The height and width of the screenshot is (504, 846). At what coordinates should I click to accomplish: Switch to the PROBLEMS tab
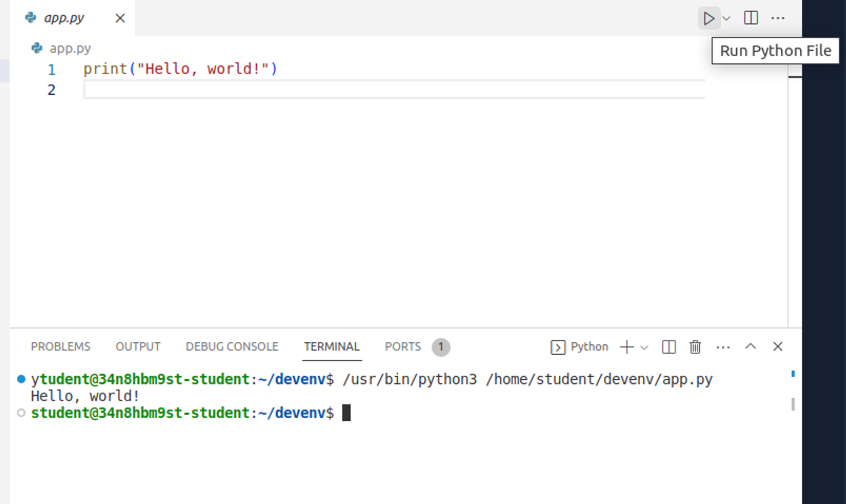click(x=60, y=347)
